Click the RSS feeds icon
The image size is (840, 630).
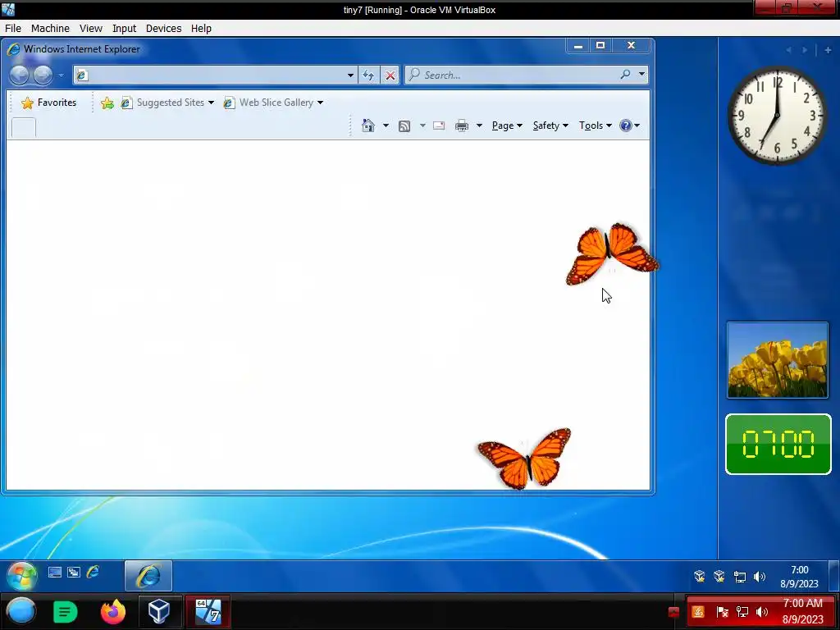(x=404, y=126)
